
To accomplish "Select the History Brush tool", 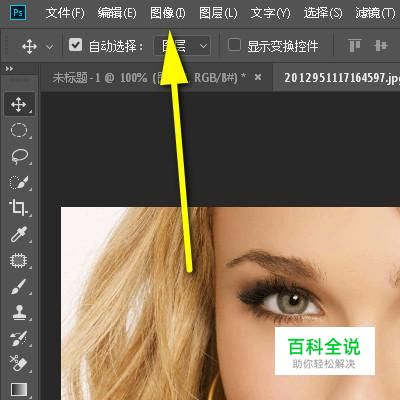I will (19, 338).
